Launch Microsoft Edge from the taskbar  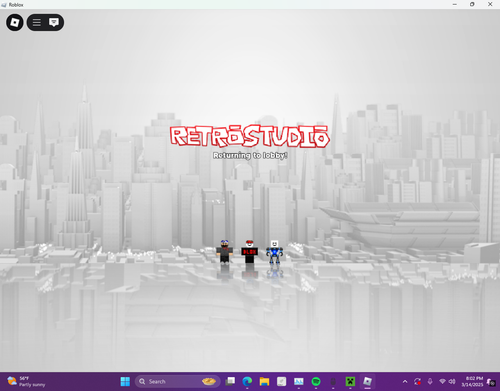click(x=247, y=381)
